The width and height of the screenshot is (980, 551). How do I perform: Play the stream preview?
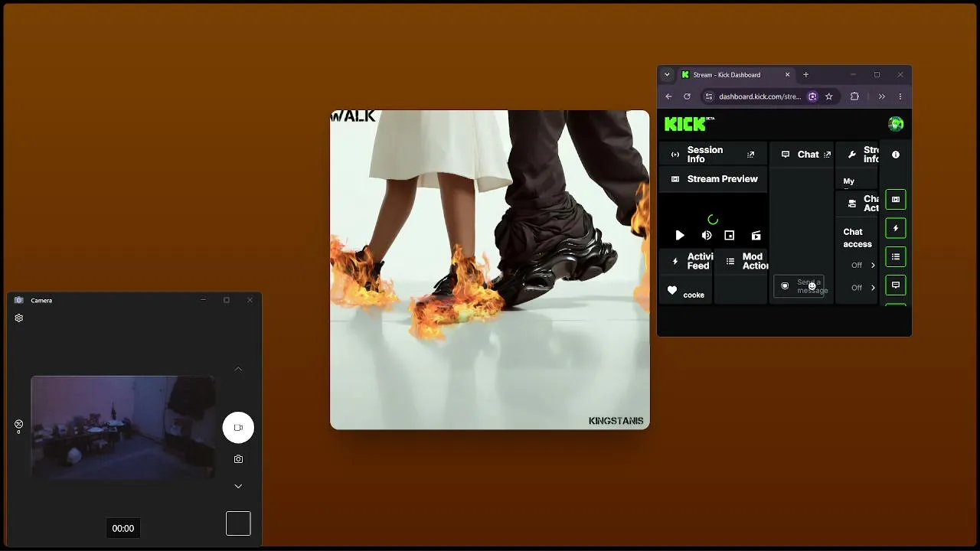click(680, 236)
